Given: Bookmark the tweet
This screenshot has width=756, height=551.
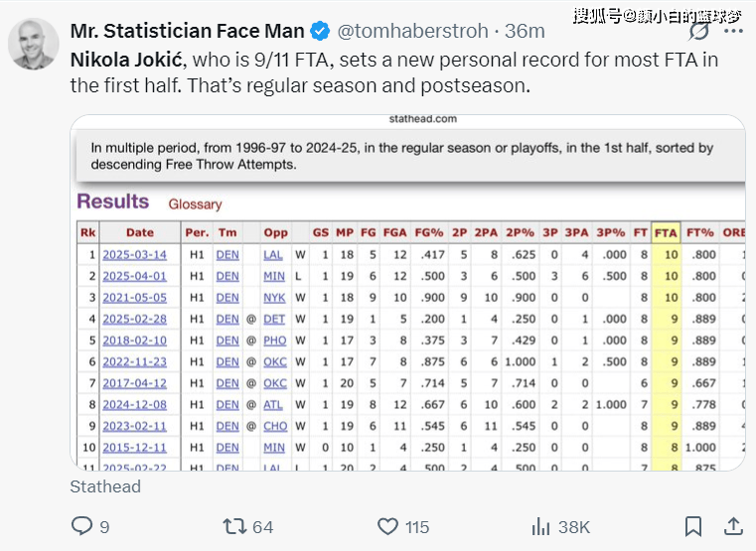Looking at the screenshot, I should [693, 526].
